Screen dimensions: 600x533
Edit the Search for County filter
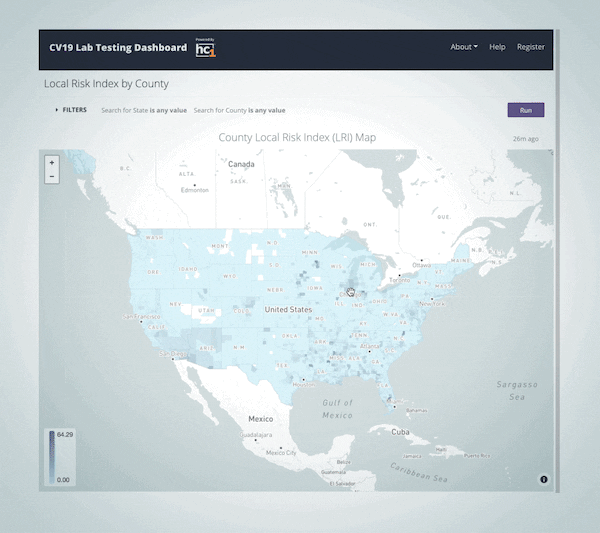click(x=239, y=110)
